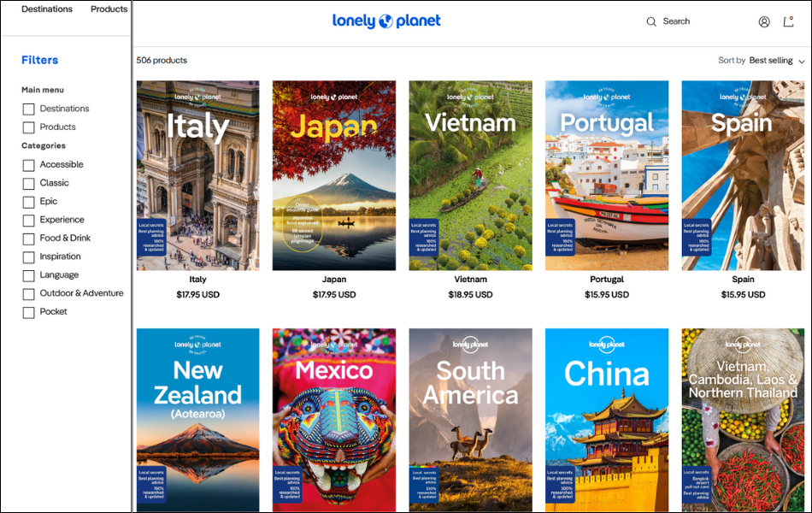812x513 pixels.
Task: Open the Vietnam guidebook cover
Action: [x=470, y=175]
